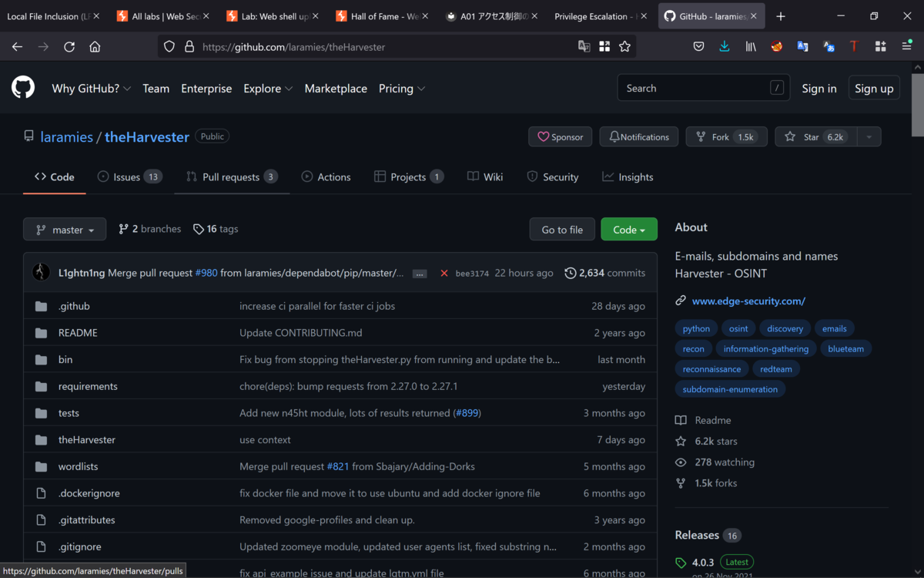This screenshot has height=578, width=924.
Task: Open www.edge-security.com link
Action: [x=748, y=301]
